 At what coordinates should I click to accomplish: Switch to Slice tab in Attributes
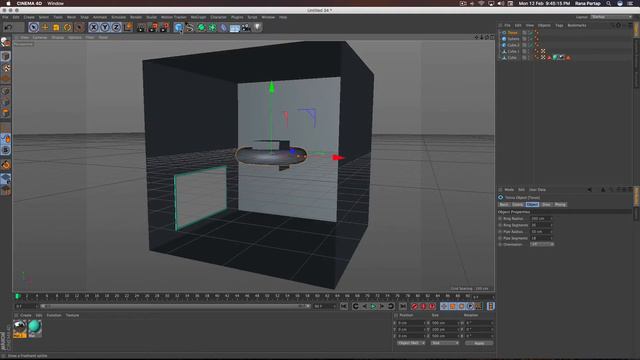tap(546, 204)
